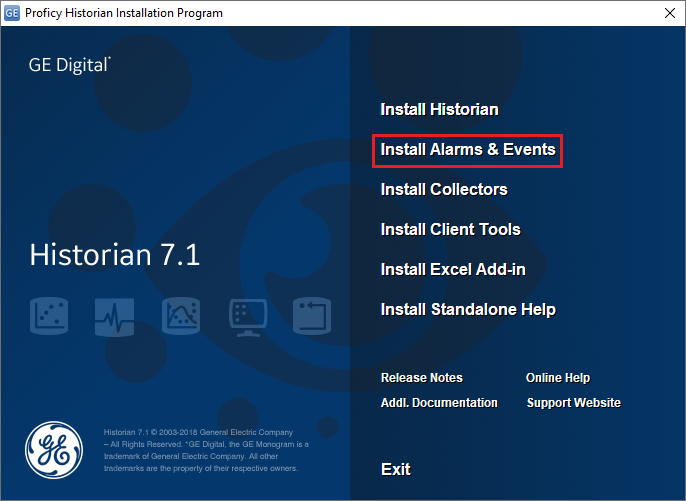Click the pulse waveform icon
686x501 pixels.
115,317
